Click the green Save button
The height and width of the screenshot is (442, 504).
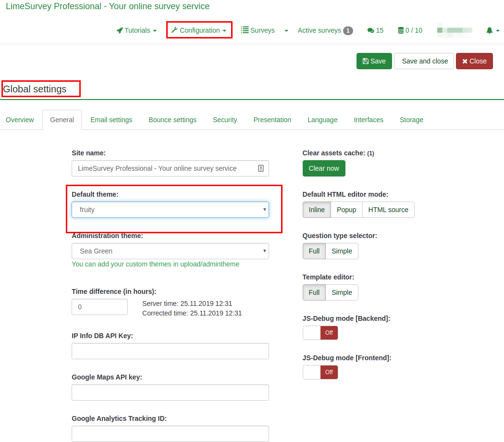374,61
